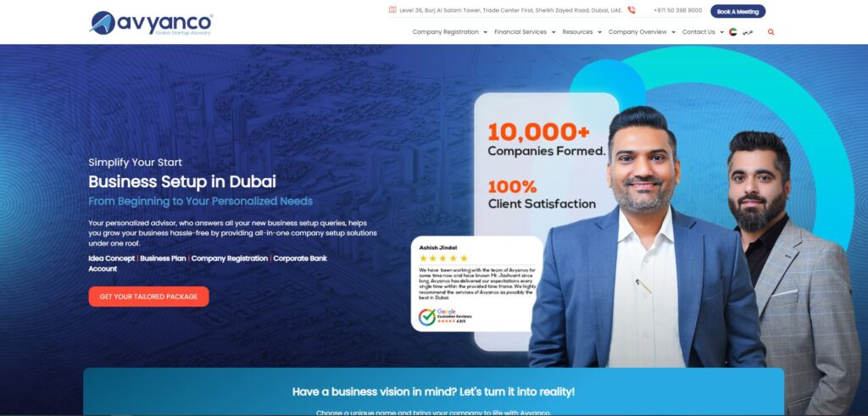
Task: Click the UAE flag icon
Action: point(733,32)
